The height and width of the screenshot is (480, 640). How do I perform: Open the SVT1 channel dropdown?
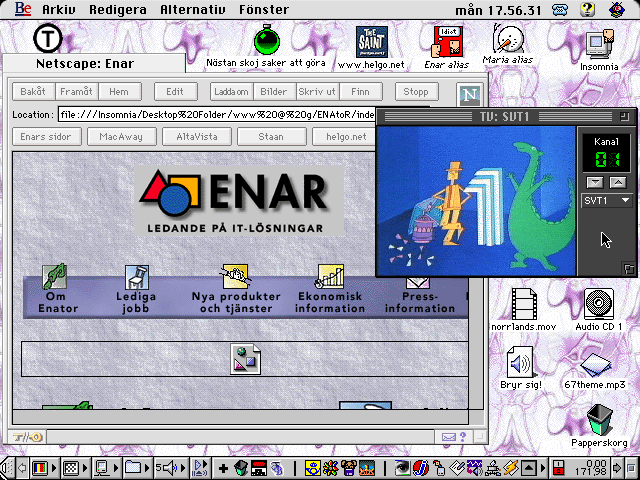(608, 200)
